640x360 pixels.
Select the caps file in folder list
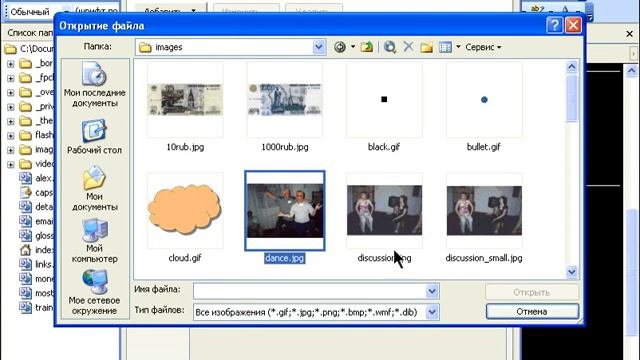pyautogui.click(x=36, y=192)
